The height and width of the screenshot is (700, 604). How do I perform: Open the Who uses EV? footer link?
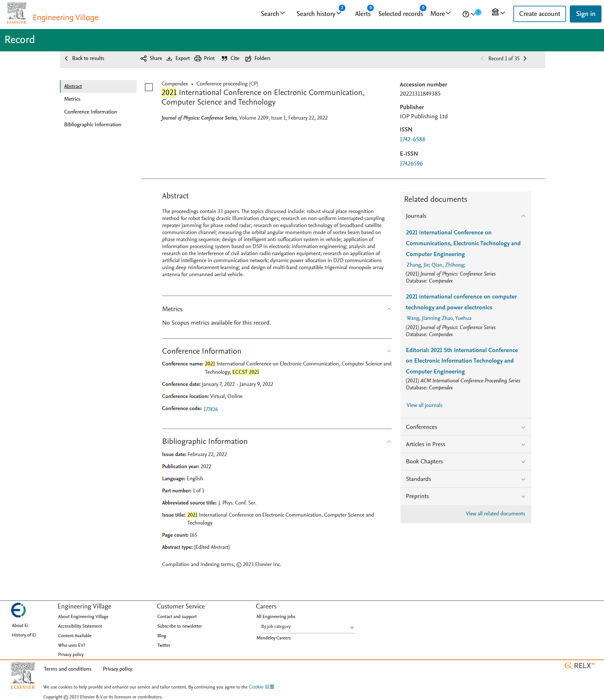(x=71, y=645)
